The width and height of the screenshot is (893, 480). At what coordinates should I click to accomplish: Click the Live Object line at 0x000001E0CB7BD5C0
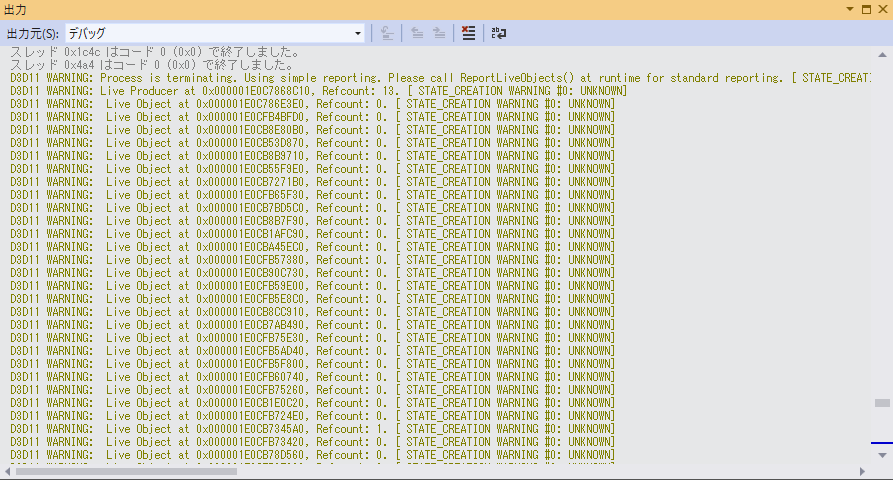313,208
